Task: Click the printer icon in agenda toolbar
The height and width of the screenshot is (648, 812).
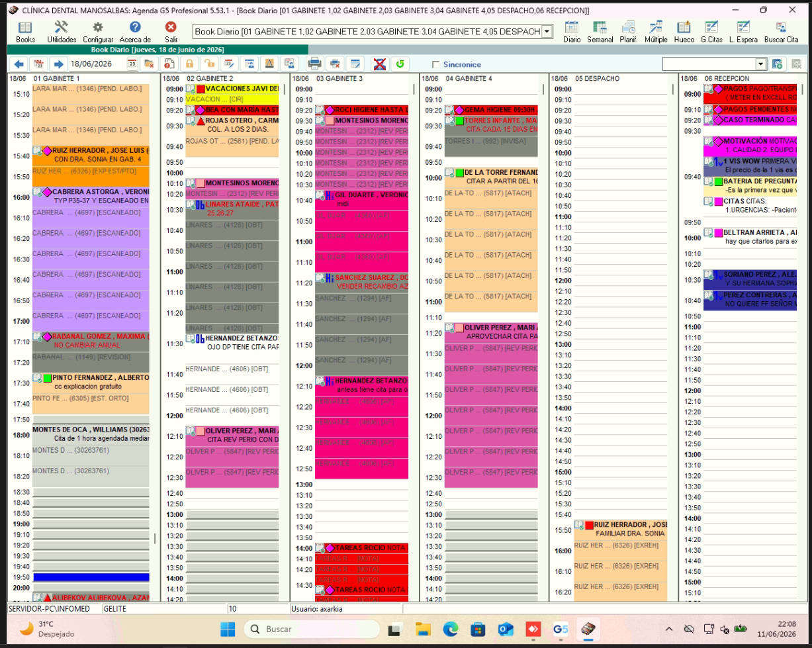Action: [x=315, y=64]
